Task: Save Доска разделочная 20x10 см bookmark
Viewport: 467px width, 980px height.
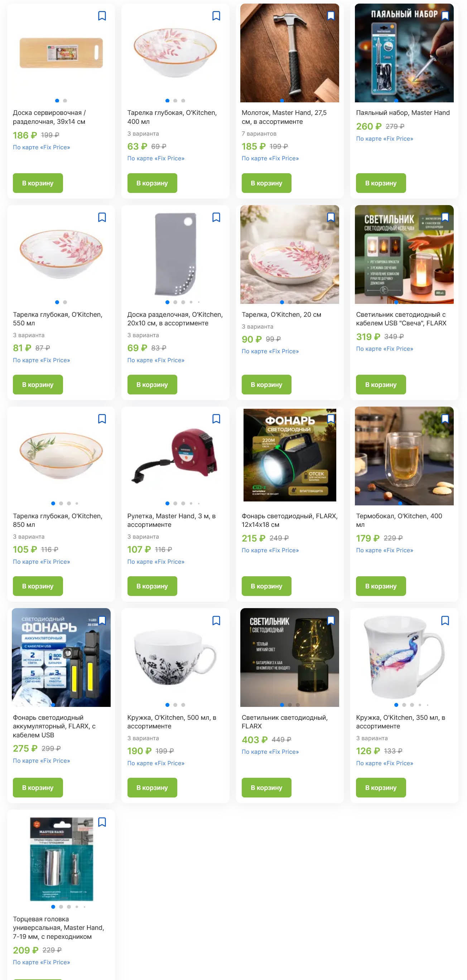Action: point(216,217)
